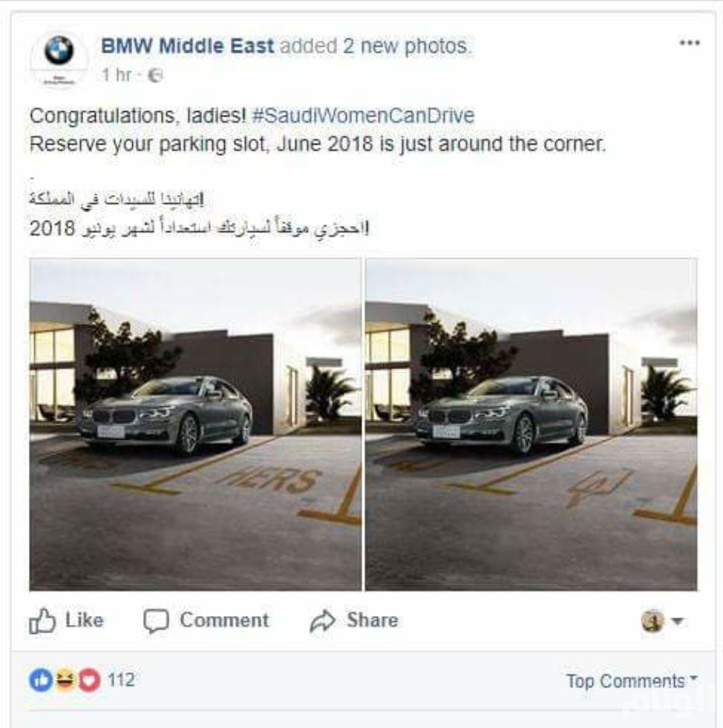Open the BMW logo profile picture
This screenshot has height=728, width=723.
coord(58,59)
